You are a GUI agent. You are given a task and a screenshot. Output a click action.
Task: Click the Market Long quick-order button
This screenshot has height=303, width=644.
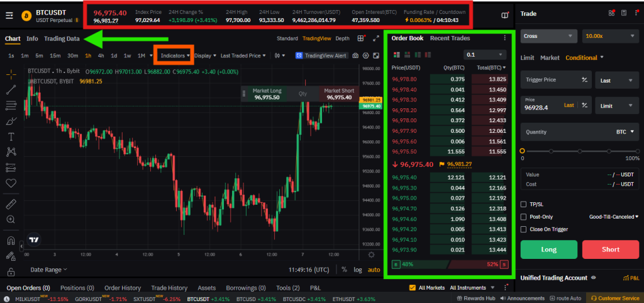tap(267, 94)
